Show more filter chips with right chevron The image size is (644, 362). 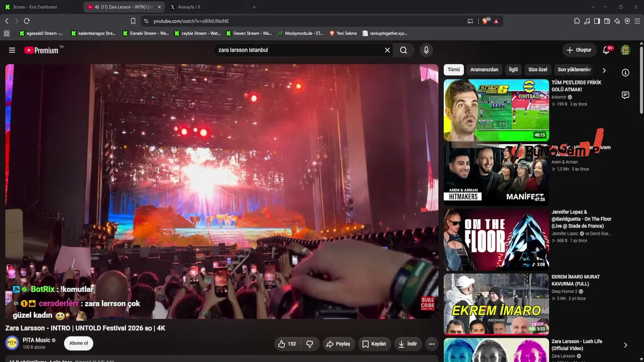coord(604,70)
